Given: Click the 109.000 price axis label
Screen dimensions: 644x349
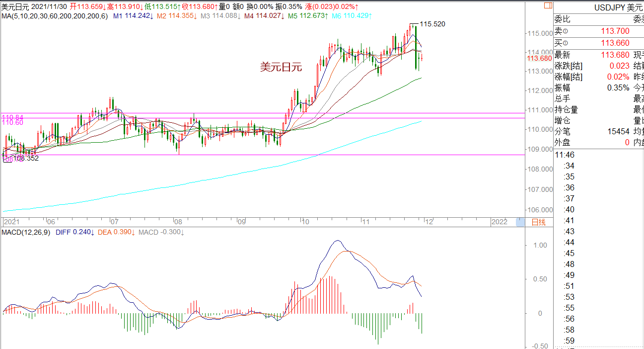Looking at the screenshot, I should (x=540, y=149).
